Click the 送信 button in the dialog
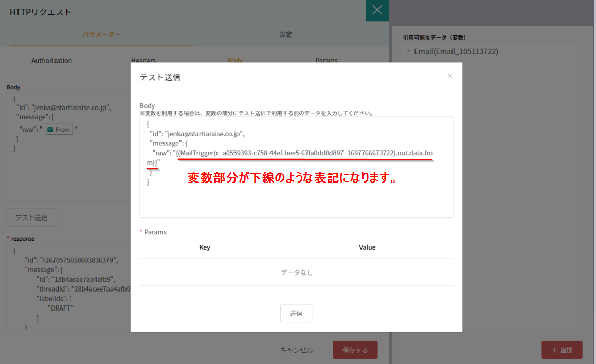This screenshot has height=364, width=596. [x=296, y=313]
